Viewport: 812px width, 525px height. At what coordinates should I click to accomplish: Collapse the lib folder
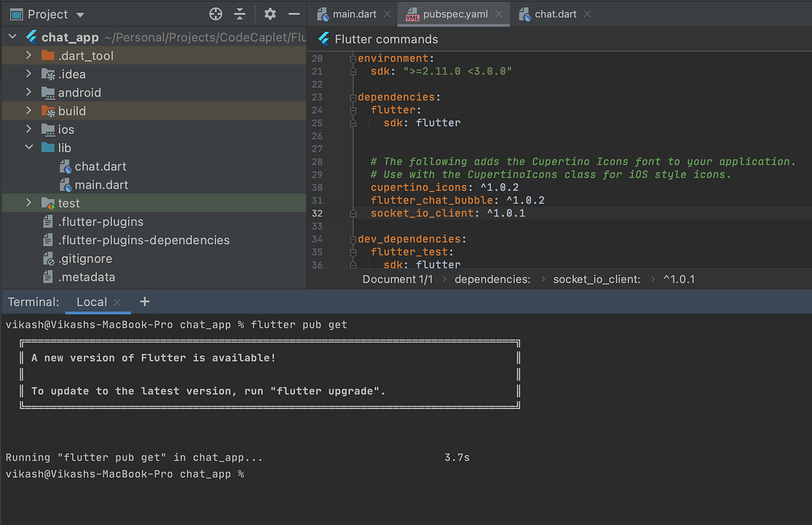pos(29,147)
